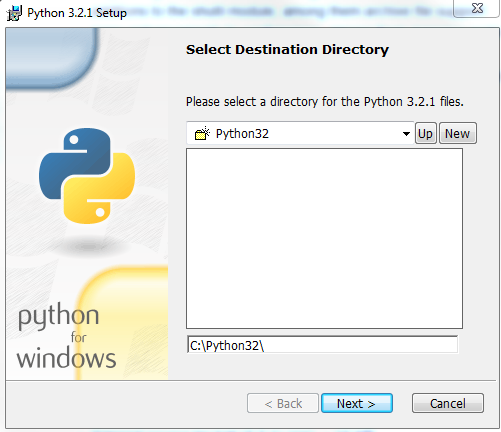Go Up one directory level
This screenshot has width=501, height=432.
(x=425, y=133)
